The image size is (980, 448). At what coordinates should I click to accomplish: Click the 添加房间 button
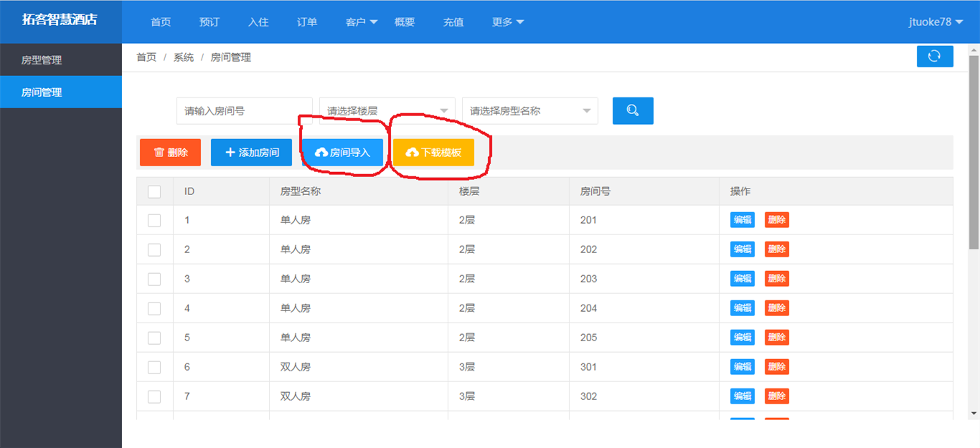(x=251, y=153)
